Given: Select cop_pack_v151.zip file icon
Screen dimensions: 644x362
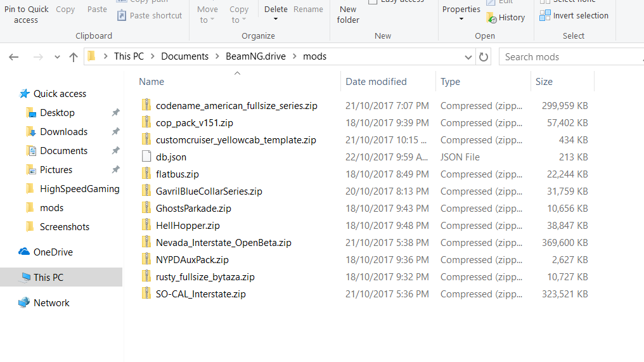Looking at the screenshot, I should coord(146,122).
